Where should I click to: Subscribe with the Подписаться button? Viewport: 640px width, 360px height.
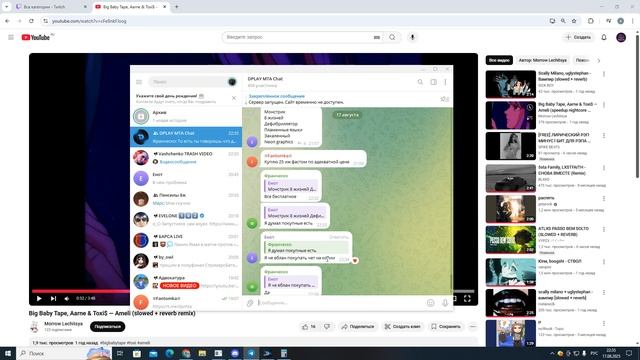[x=107, y=327]
